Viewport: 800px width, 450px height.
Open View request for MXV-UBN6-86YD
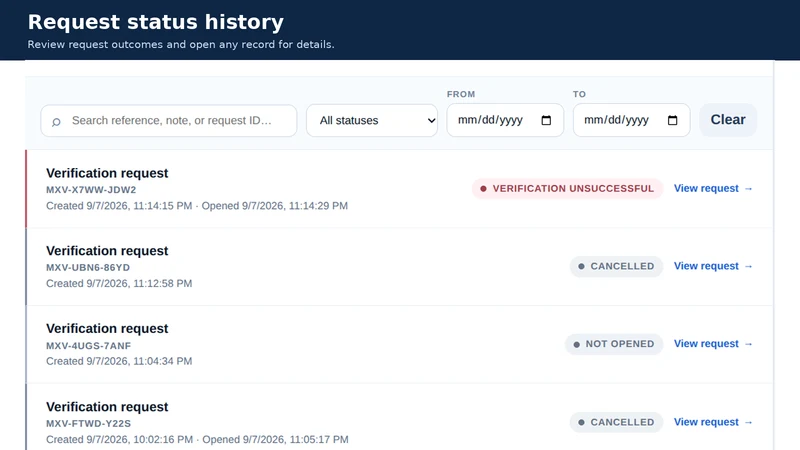pos(713,266)
